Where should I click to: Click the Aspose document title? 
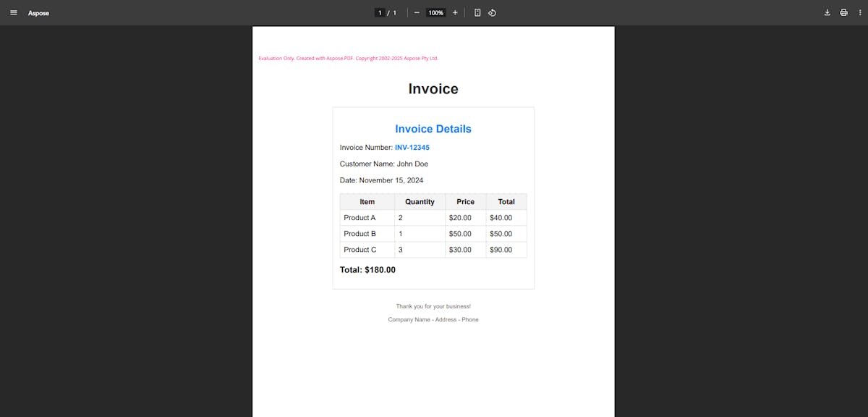coord(39,13)
